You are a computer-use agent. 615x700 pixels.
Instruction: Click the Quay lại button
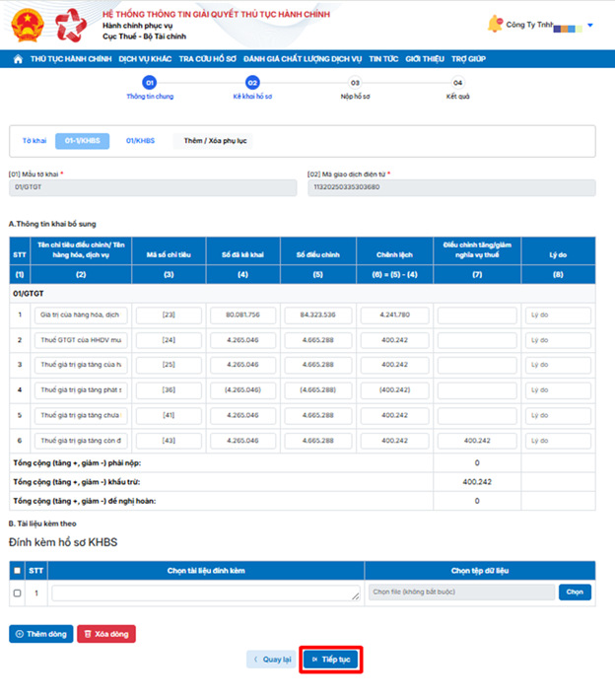pyautogui.click(x=271, y=660)
